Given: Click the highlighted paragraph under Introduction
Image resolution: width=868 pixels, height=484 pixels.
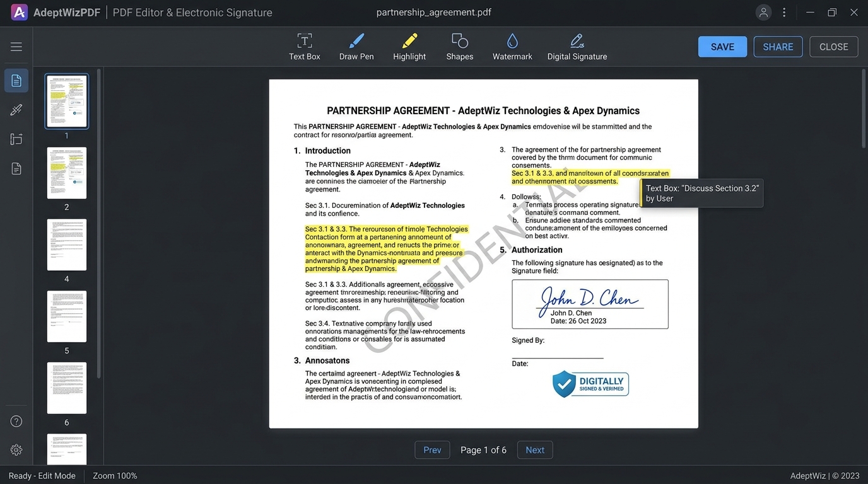Looking at the screenshot, I should click(x=387, y=249).
